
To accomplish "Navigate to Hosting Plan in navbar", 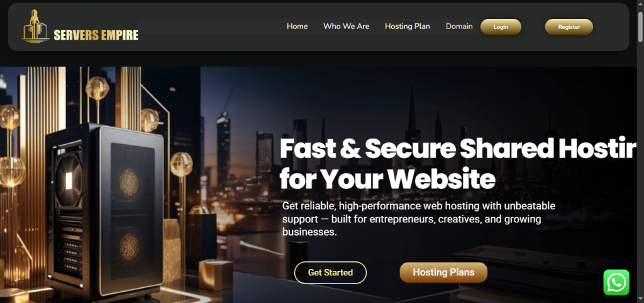I will pyautogui.click(x=408, y=26).
